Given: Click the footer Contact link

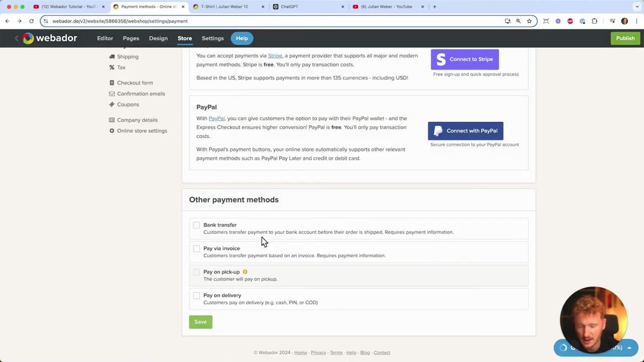Looking at the screenshot, I should pos(382,352).
